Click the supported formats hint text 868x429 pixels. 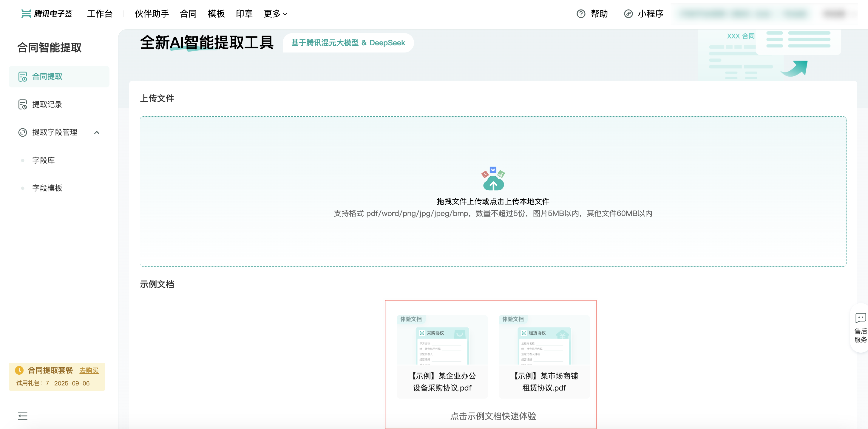(x=493, y=213)
